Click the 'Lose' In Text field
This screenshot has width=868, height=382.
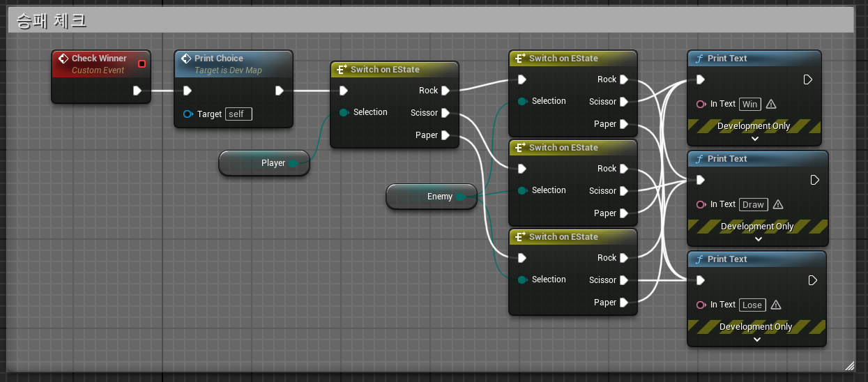752,305
